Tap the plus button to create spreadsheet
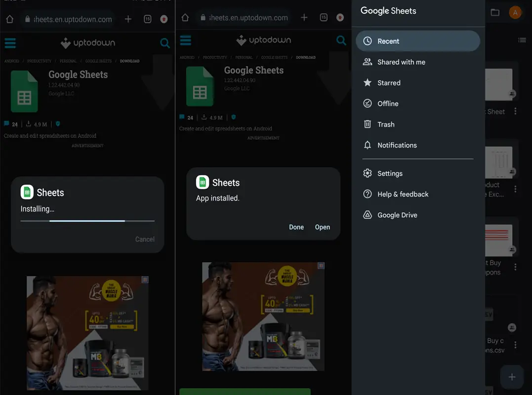 click(512, 377)
